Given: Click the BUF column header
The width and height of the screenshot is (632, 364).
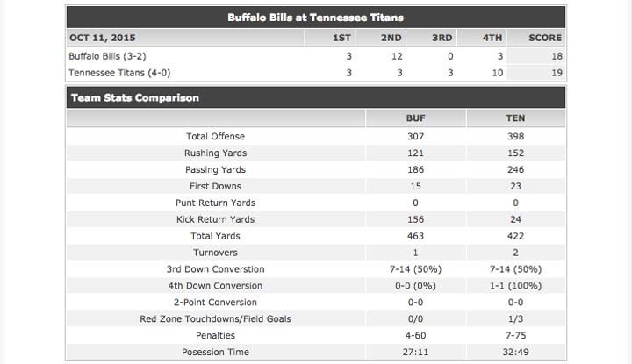Looking at the screenshot, I should tap(416, 118).
